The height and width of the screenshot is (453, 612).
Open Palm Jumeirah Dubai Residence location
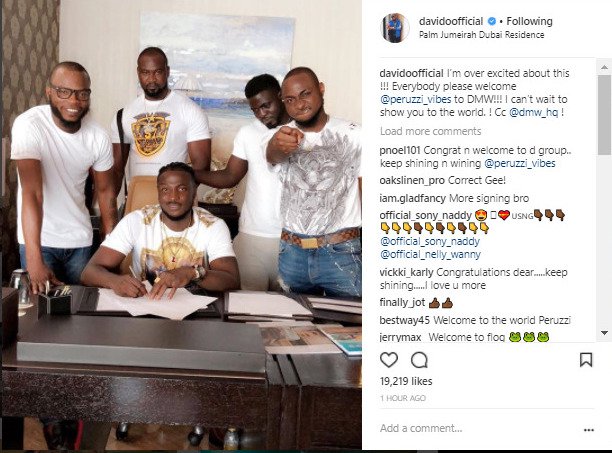pyautogui.click(x=481, y=35)
